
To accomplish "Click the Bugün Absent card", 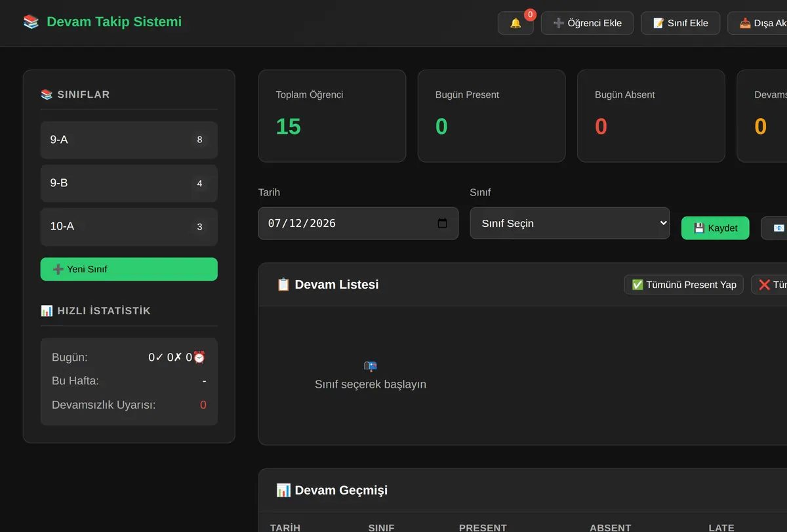I will pyautogui.click(x=651, y=116).
